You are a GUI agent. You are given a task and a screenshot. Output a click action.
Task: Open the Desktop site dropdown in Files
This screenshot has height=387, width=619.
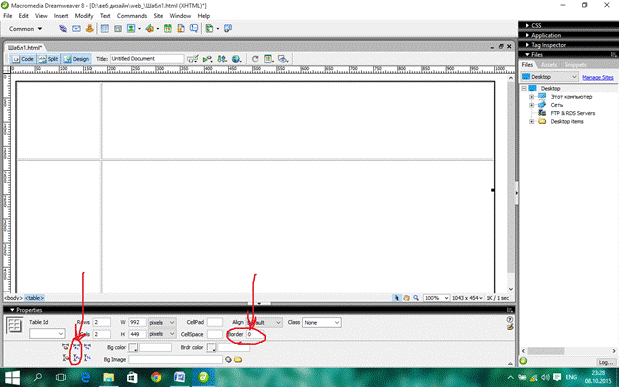click(x=550, y=77)
